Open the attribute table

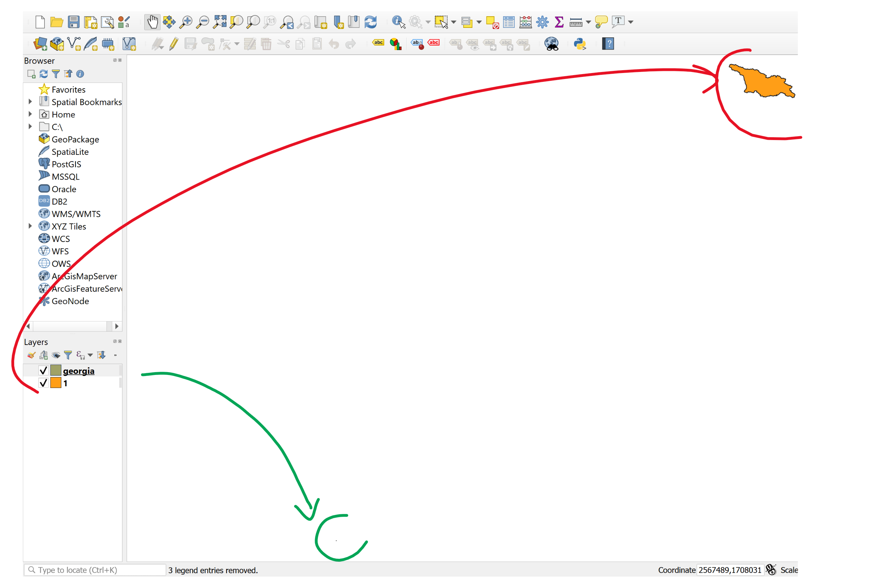coord(509,22)
